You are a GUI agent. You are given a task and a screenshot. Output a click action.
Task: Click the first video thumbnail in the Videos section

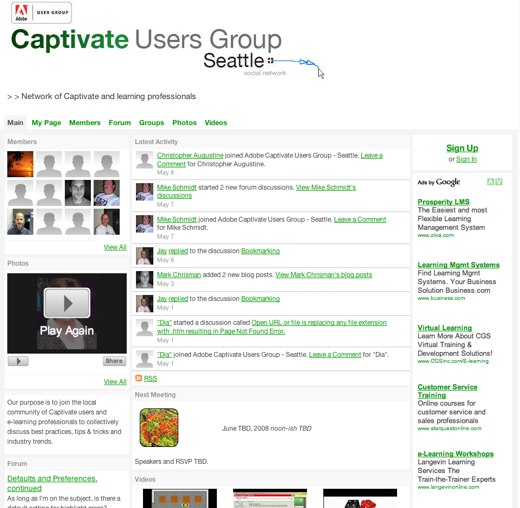pos(180,498)
